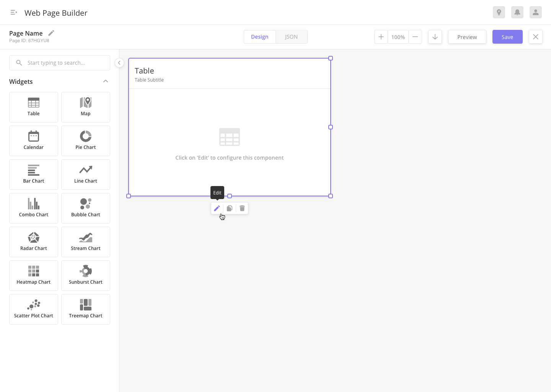Click the download arrow icon
The image size is (551, 392).
(435, 37)
